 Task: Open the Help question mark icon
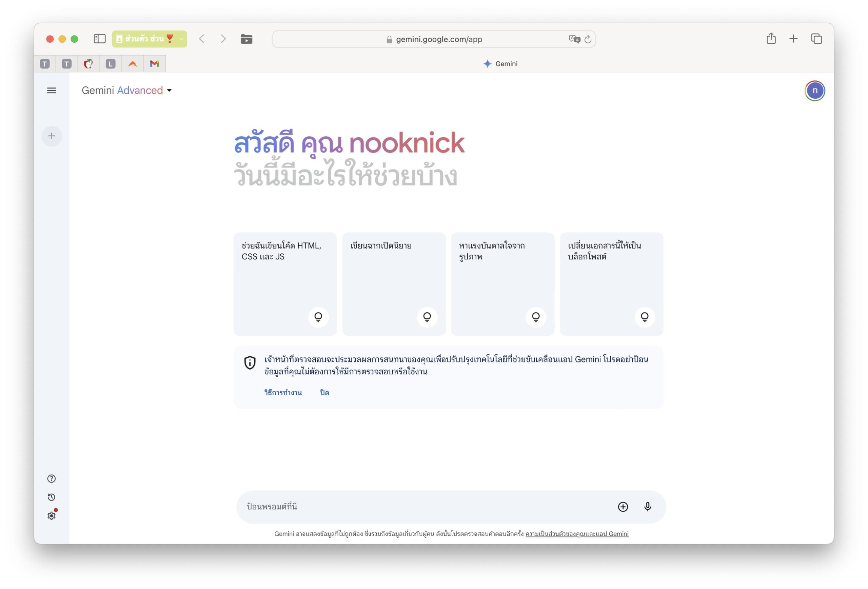point(52,478)
